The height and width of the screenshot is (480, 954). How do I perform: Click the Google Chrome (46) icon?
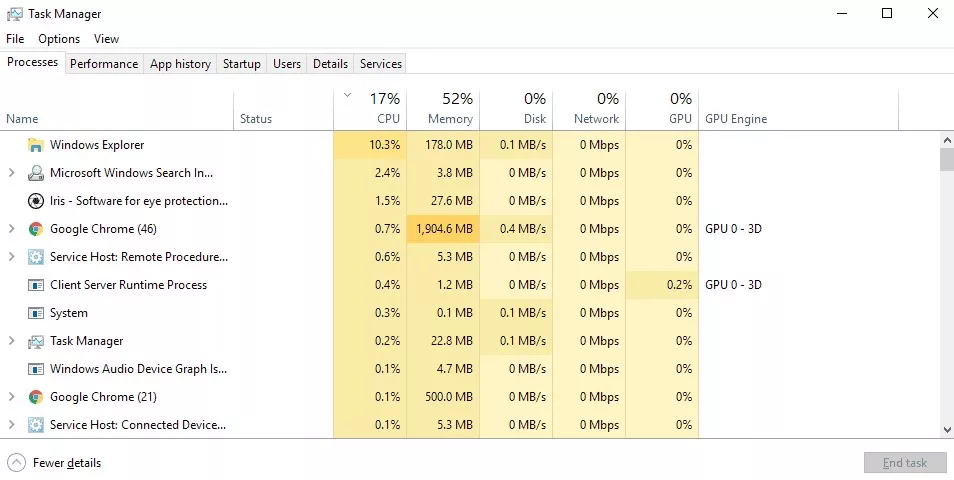point(36,229)
